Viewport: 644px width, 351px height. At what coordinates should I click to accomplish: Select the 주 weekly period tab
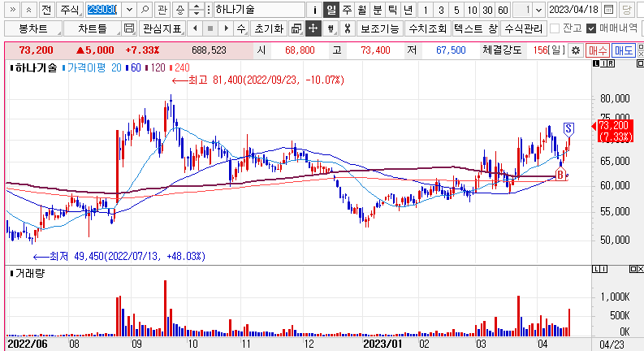pyautogui.click(x=347, y=10)
